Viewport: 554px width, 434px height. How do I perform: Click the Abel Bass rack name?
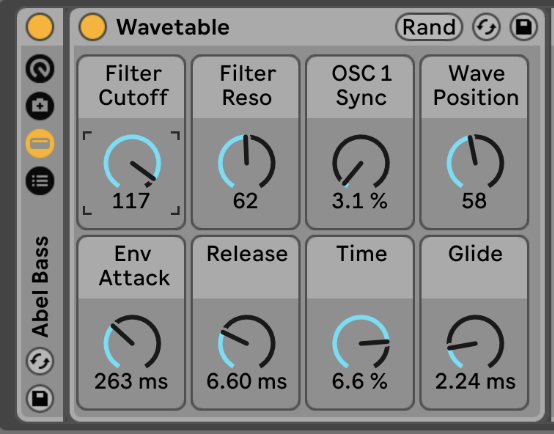[x=40, y=286]
